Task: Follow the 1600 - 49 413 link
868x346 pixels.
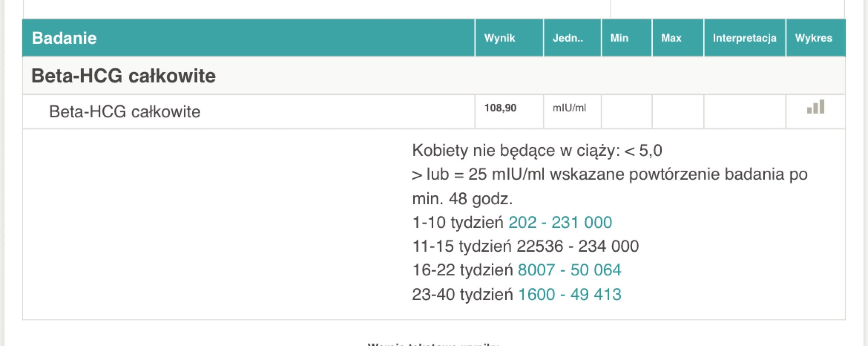Action: [x=569, y=294]
